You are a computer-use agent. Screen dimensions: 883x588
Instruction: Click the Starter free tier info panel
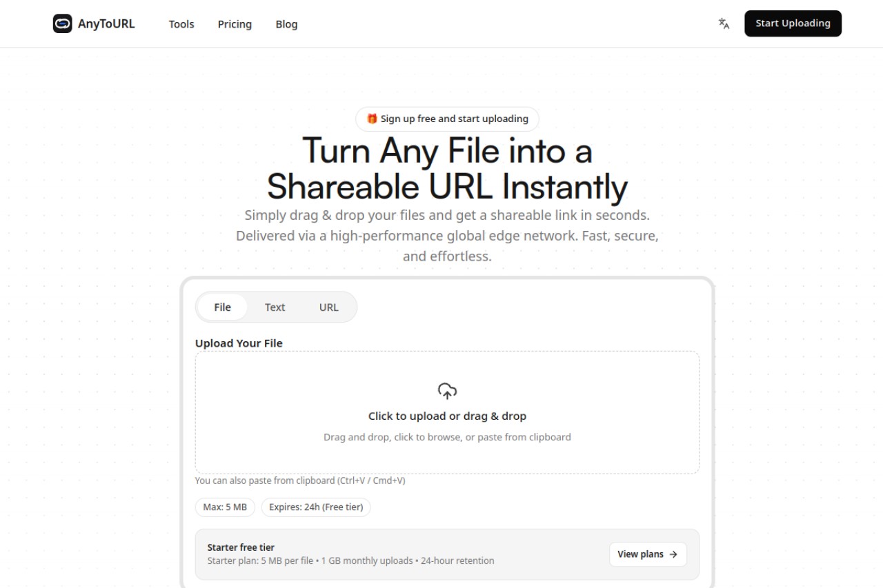447,554
